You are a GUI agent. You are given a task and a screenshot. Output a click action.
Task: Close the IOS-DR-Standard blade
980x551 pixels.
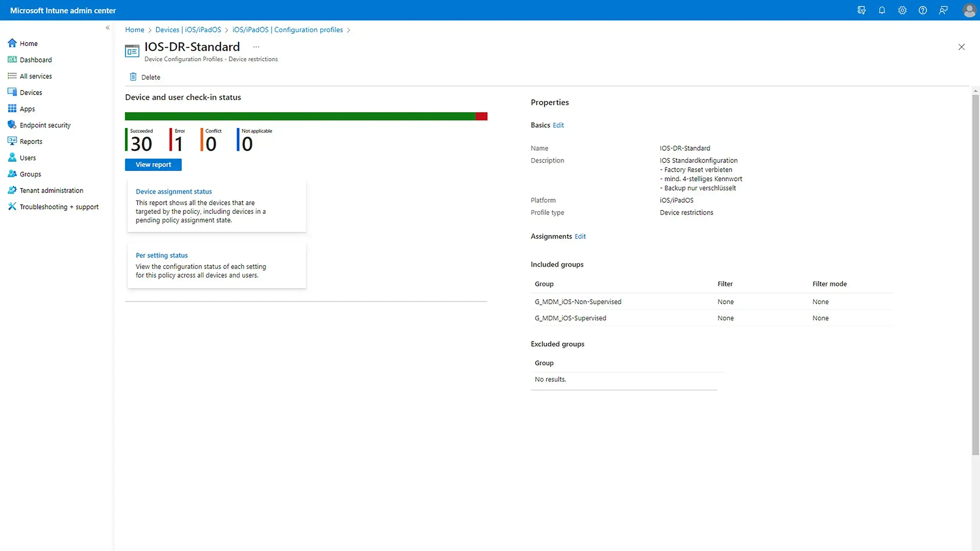[x=962, y=47]
